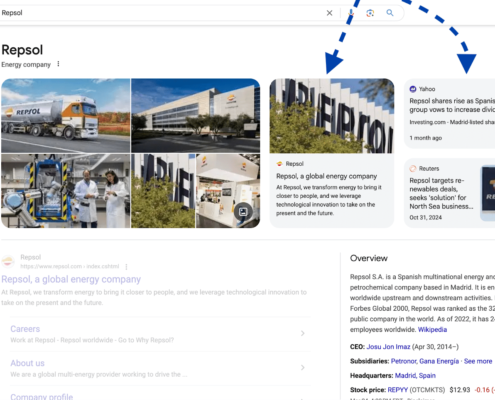Click the $12.93 stock price value
The image size is (495, 400).
(x=460, y=390)
